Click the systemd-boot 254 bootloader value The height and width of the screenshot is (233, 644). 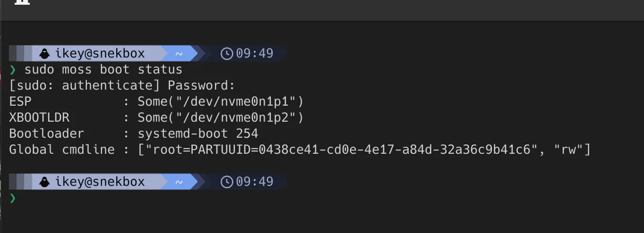pos(198,134)
